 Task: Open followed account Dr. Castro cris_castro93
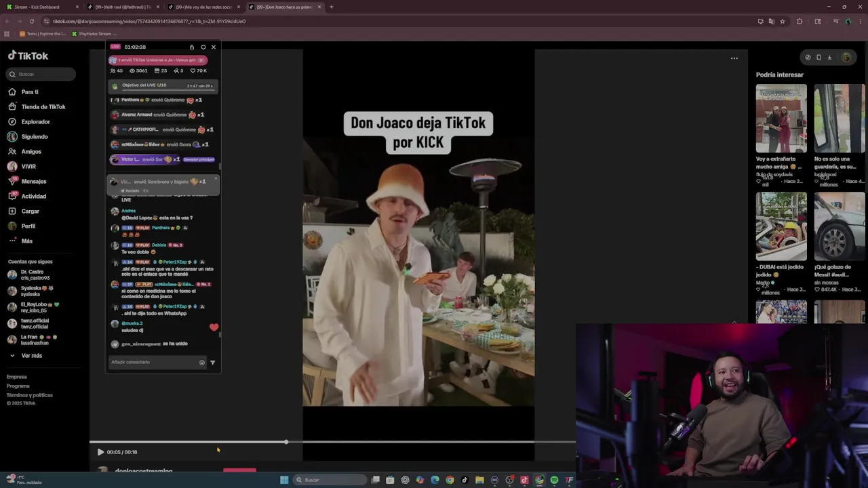pyautogui.click(x=29, y=274)
